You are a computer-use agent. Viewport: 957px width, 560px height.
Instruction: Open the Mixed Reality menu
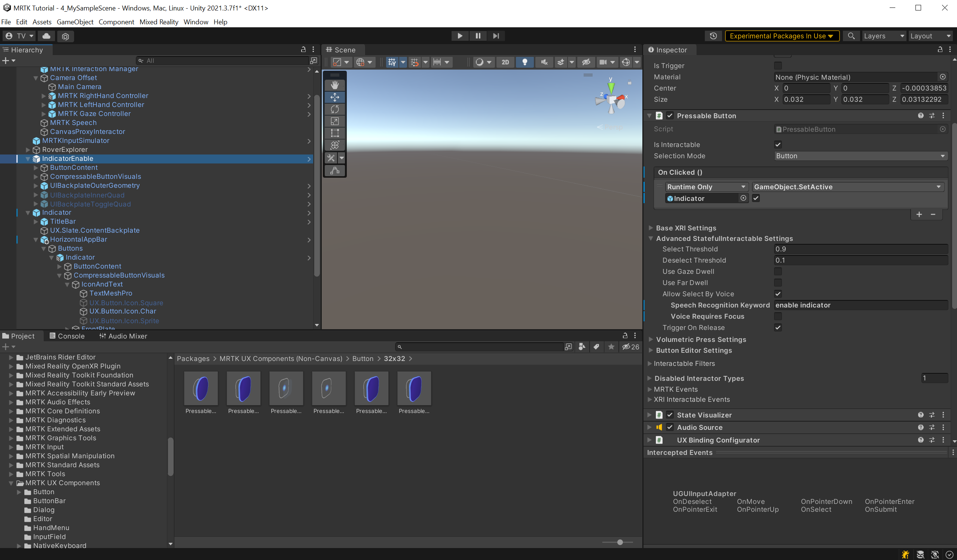pyautogui.click(x=159, y=22)
